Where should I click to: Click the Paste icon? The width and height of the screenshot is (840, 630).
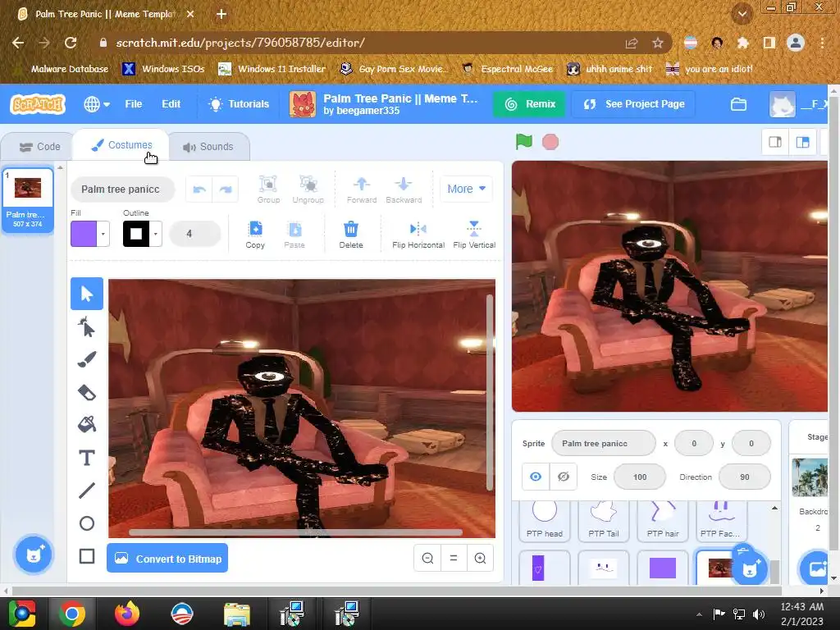pyautogui.click(x=294, y=235)
